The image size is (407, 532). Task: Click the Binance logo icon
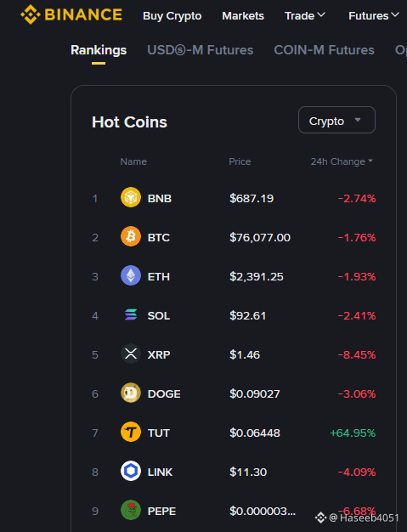click(31, 14)
